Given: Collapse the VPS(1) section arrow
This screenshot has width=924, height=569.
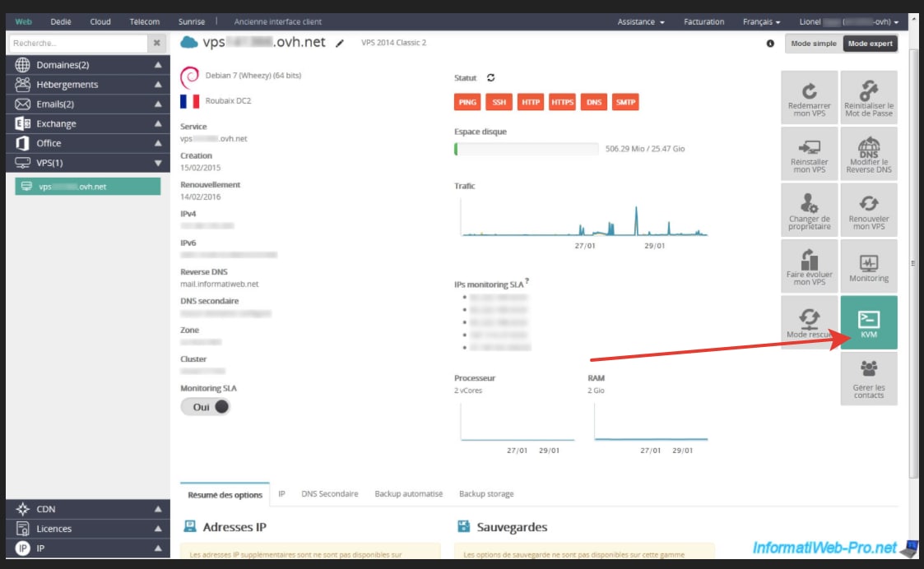Looking at the screenshot, I should pyautogui.click(x=158, y=163).
